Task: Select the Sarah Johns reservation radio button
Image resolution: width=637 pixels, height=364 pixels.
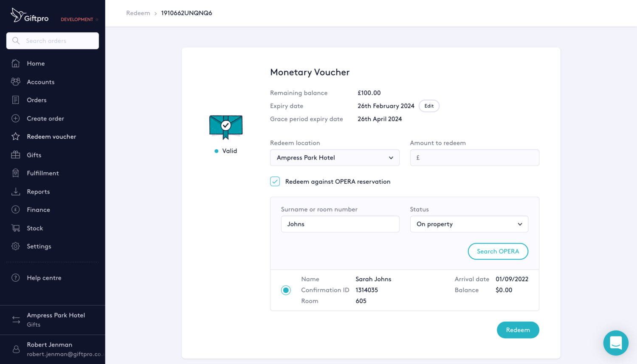Action: (286, 290)
